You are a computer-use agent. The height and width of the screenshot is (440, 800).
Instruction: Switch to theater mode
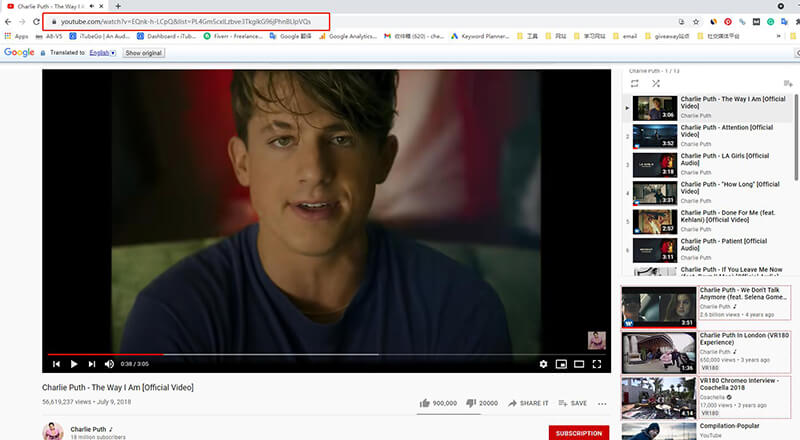point(579,364)
